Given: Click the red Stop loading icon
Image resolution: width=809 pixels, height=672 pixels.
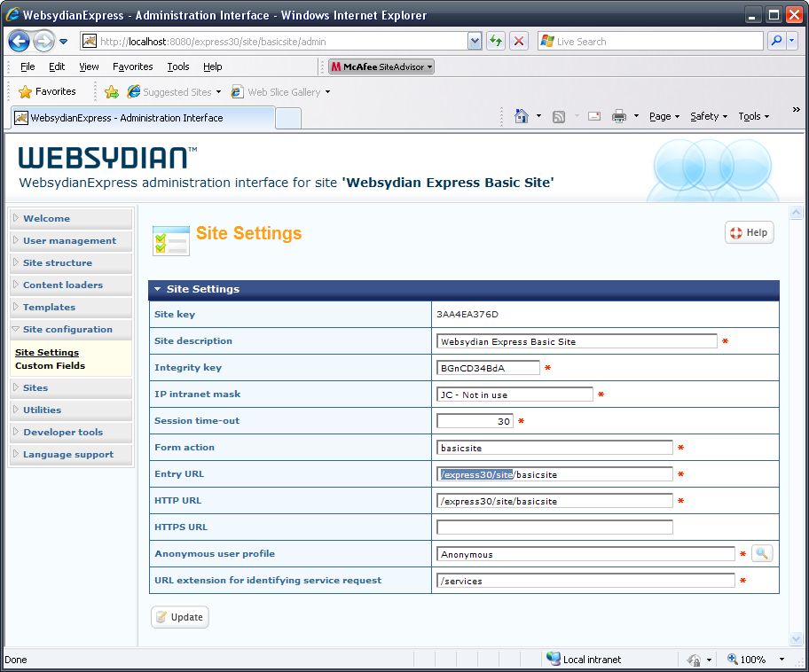Looking at the screenshot, I should pos(519,42).
